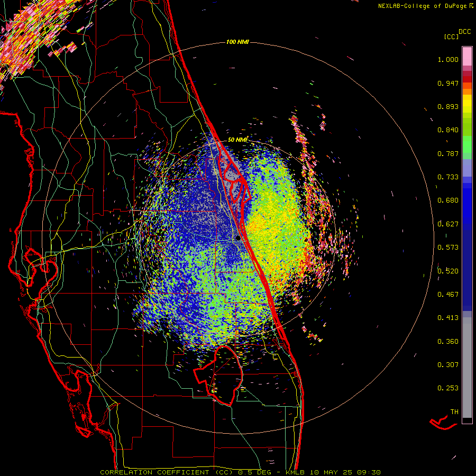Click the 0.627 value on the color scale

point(448,224)
